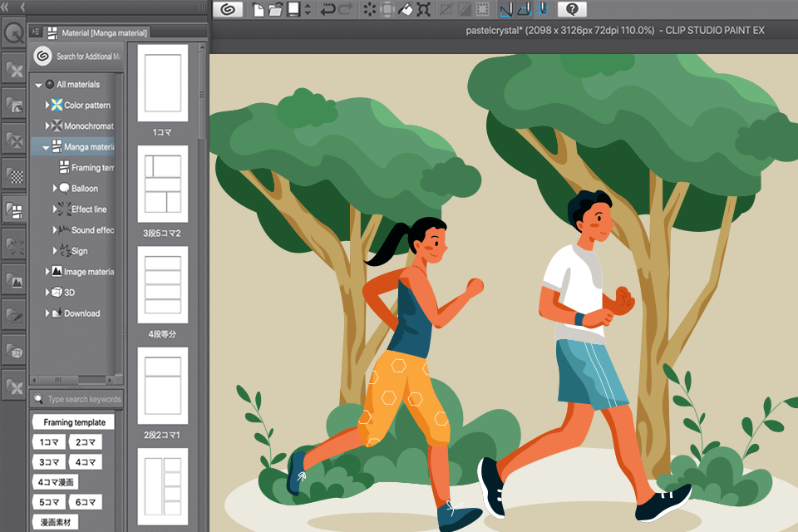
Task: Expand the Balloon folder arrow
Action: click(x=55, y=189)
